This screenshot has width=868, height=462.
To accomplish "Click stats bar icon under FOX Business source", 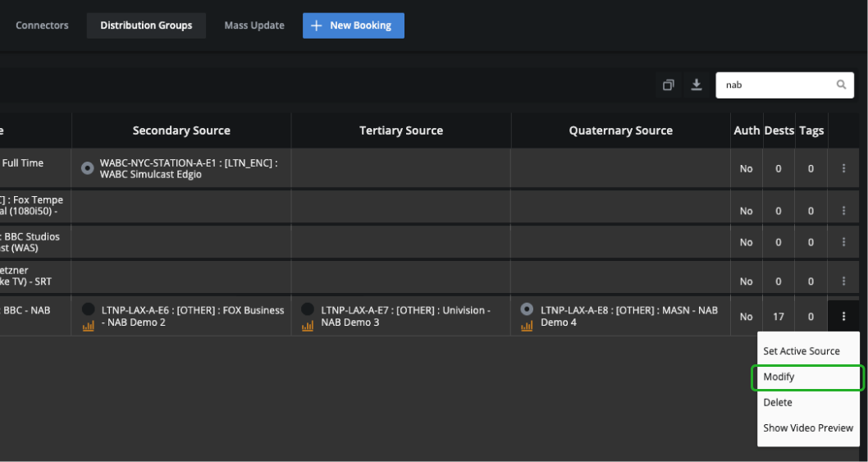I will (x=88, y=327).
